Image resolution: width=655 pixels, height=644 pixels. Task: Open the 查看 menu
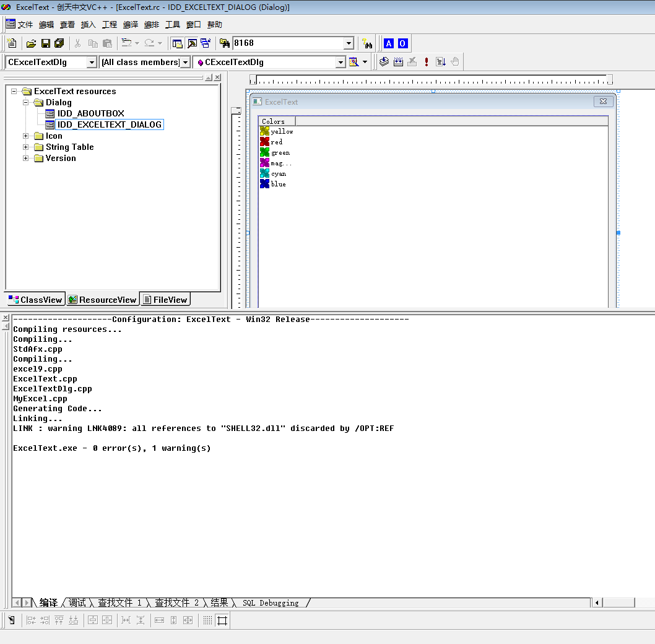click(67, 25)
